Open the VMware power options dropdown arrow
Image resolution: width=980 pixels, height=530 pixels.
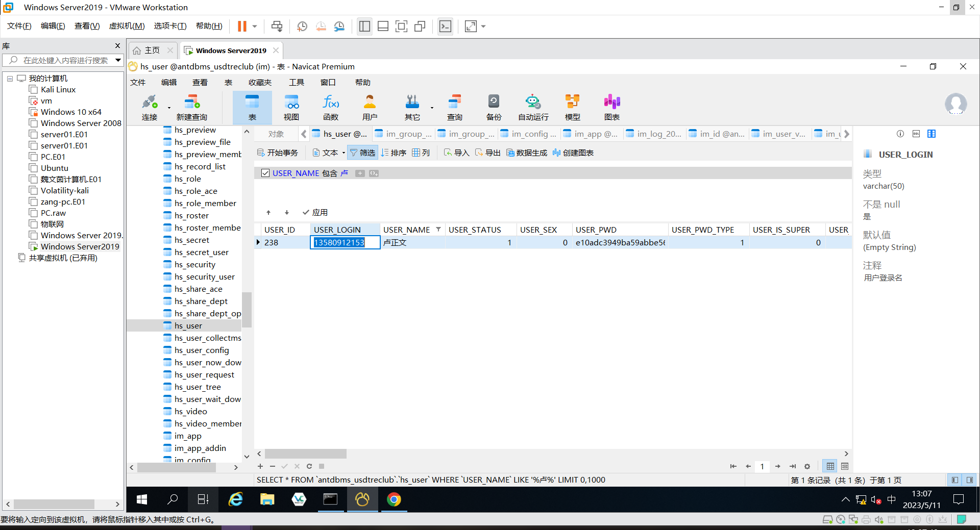tap(254, 26)
